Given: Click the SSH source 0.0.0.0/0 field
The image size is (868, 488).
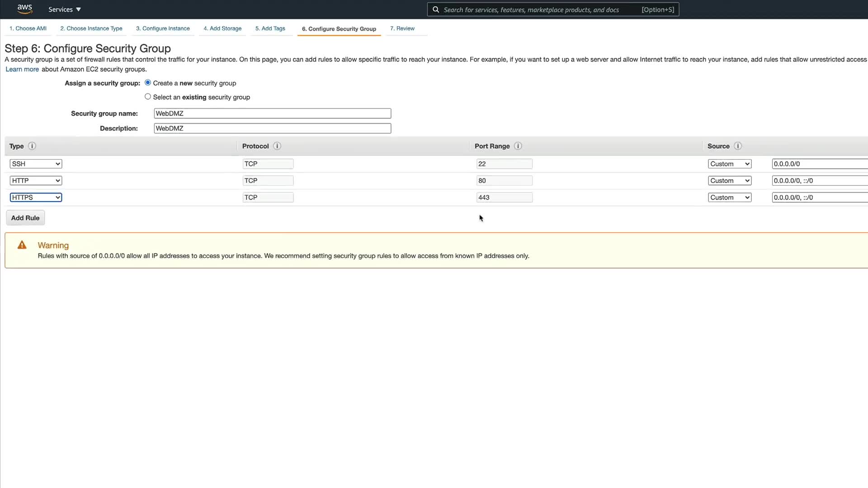Looking at the screenshot, I should click(818, 164).
